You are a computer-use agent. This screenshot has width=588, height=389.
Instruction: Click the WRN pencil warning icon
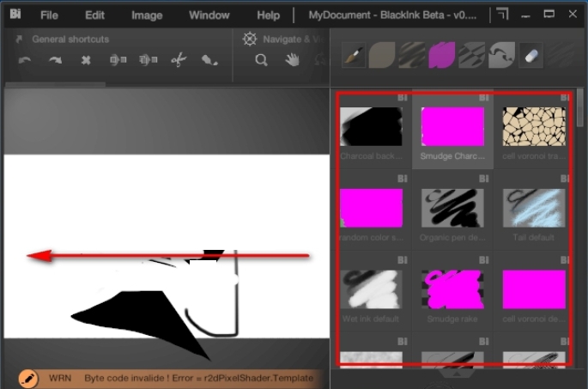click(28, 379)
